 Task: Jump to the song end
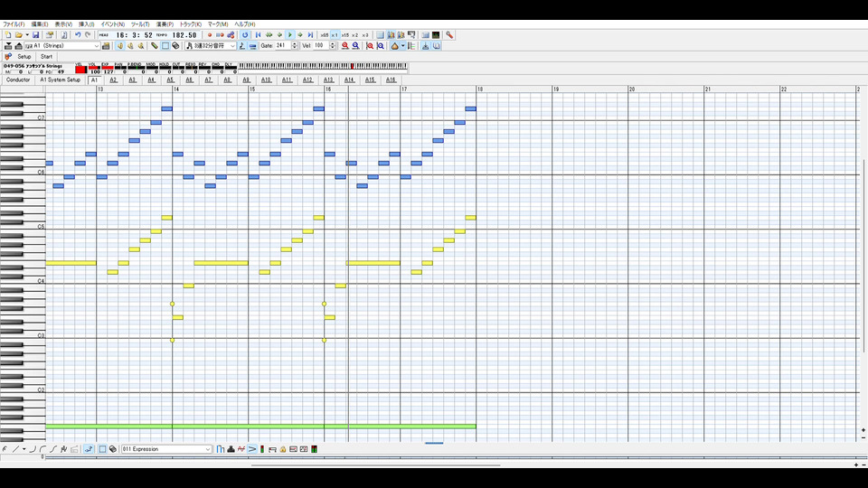point(310,35)
